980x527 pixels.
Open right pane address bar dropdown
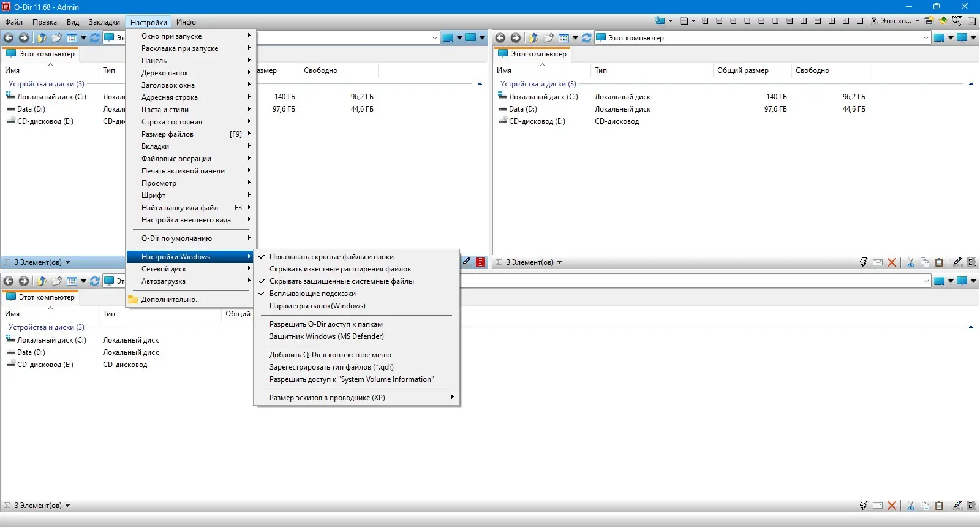(x=926, y=38)
